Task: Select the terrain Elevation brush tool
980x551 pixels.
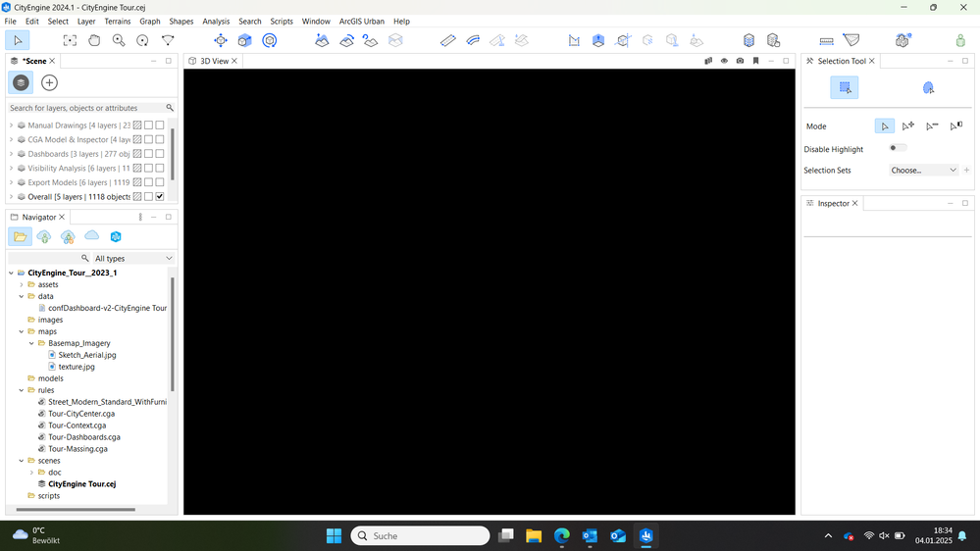Action: 322,40
